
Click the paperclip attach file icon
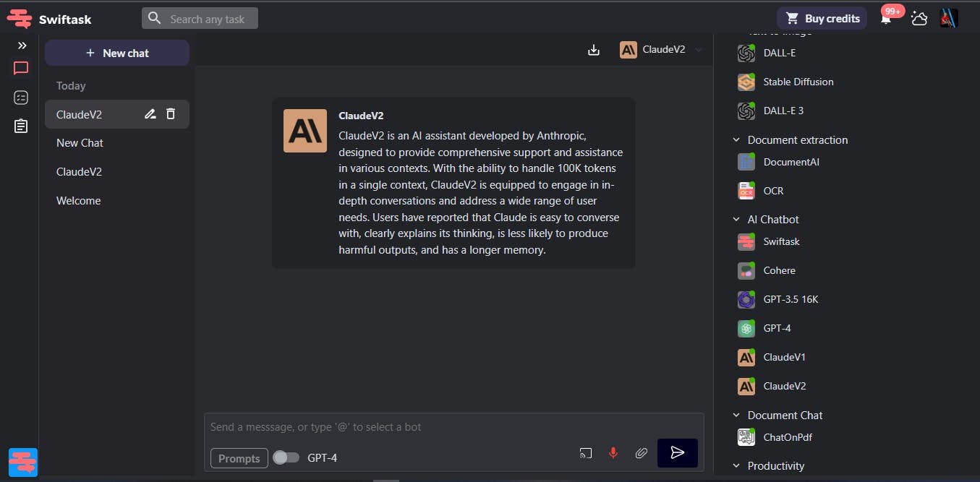point(641,453)
